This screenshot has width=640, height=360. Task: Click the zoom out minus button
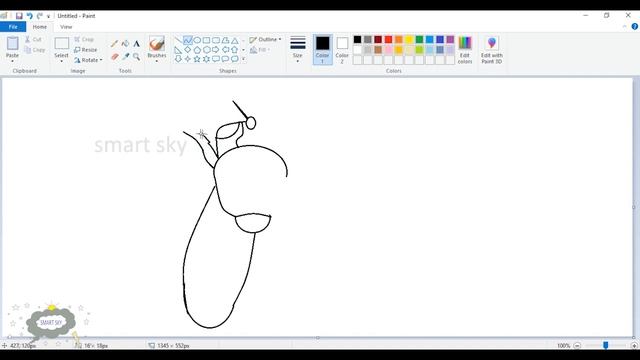tap(577, 346)
